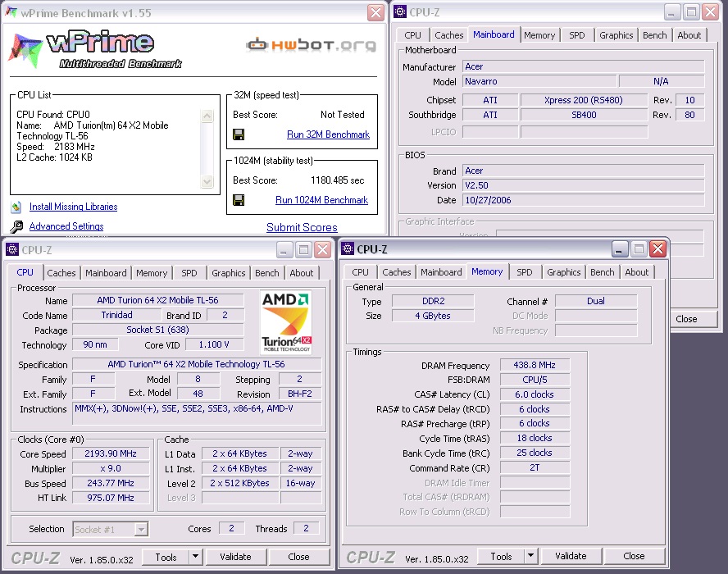Select SPD tab in CPU window
Image resolution: width=728 pixels, height=574 pixels.
(189, 273)
